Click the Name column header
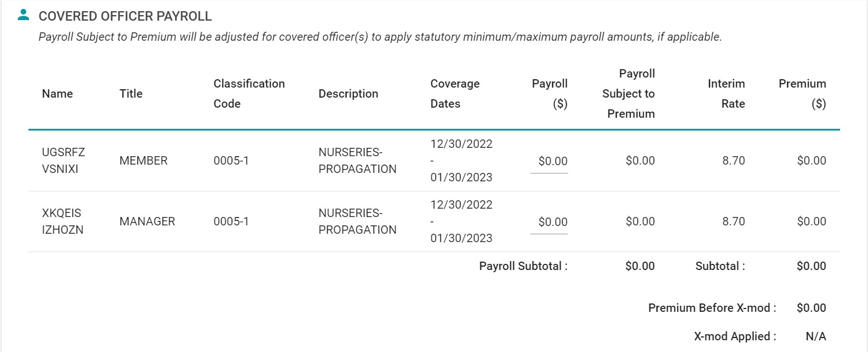Screen dimensions: 868x352 (x=57, y=94)
